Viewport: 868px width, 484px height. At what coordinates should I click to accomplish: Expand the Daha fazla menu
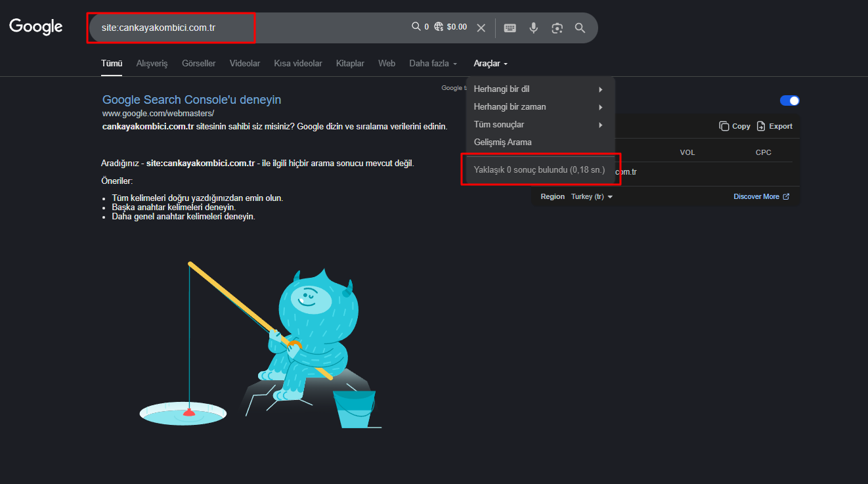[x=433, y=64]
